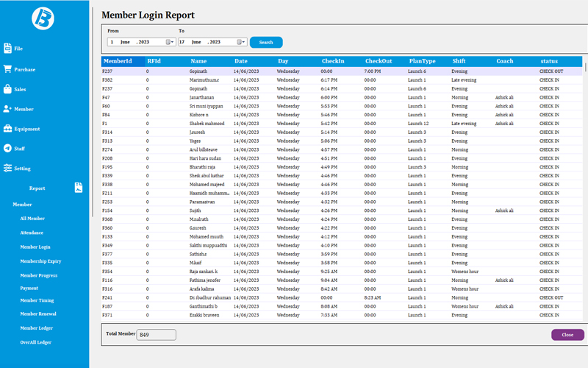Click the To date day value 17
The image size is (588, 368).
pyautogui.click(x=182, y=42)
